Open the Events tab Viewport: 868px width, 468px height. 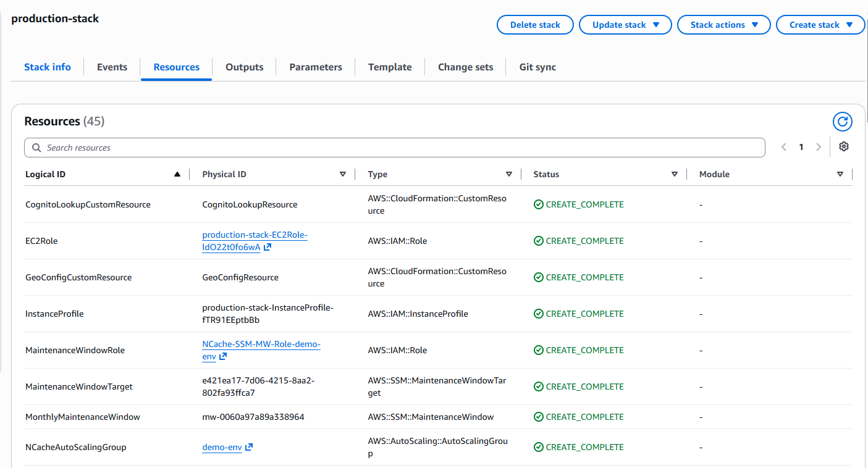[x=112, y=67]
